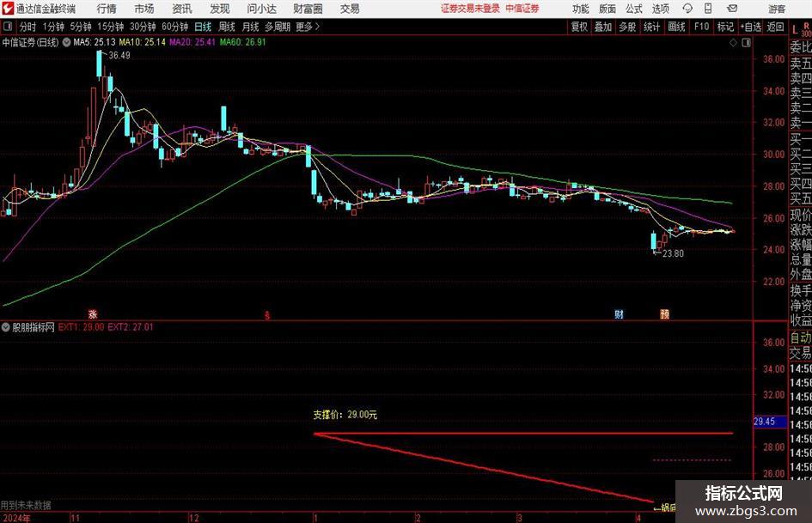
Task: Switch to the 5分钟 period tab
Action: [x=80, y=27]
